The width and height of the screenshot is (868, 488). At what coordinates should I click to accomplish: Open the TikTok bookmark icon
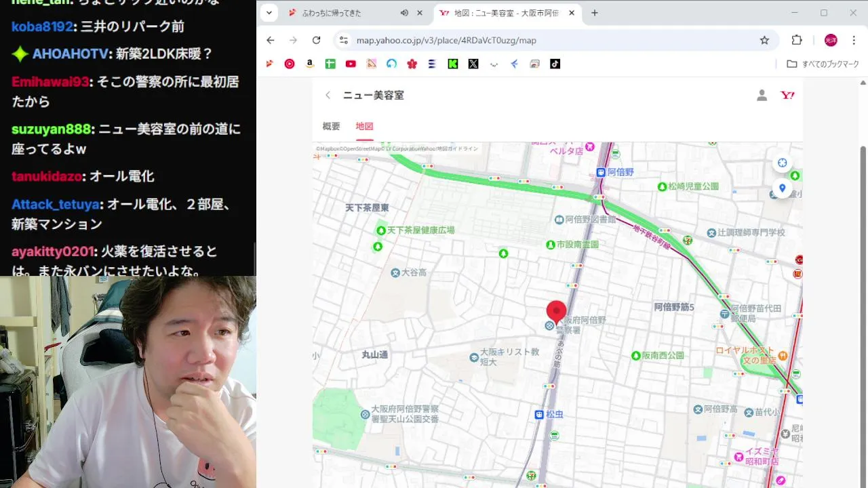click(555, 64)
